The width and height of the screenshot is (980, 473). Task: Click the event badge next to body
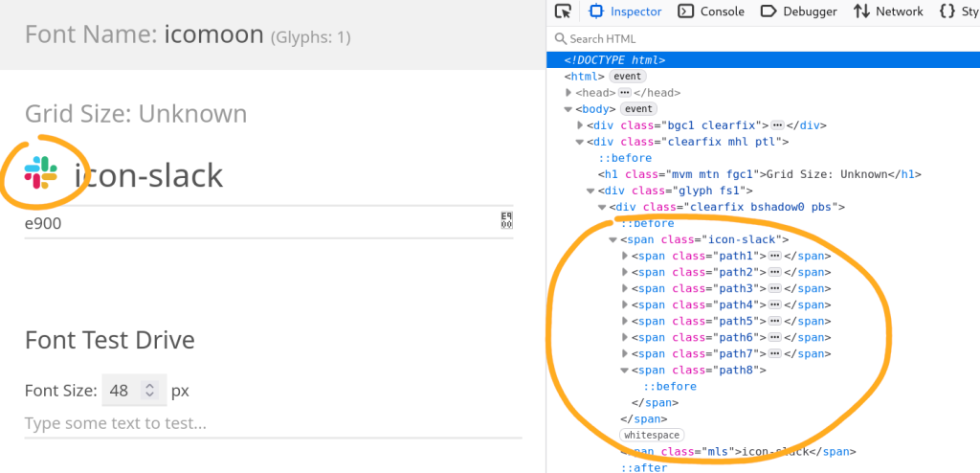click(637, 109)
